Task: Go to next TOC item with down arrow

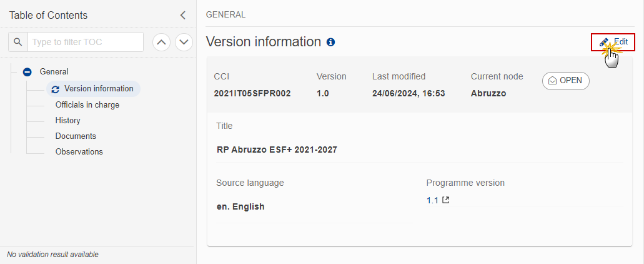Action: point(184,42)
